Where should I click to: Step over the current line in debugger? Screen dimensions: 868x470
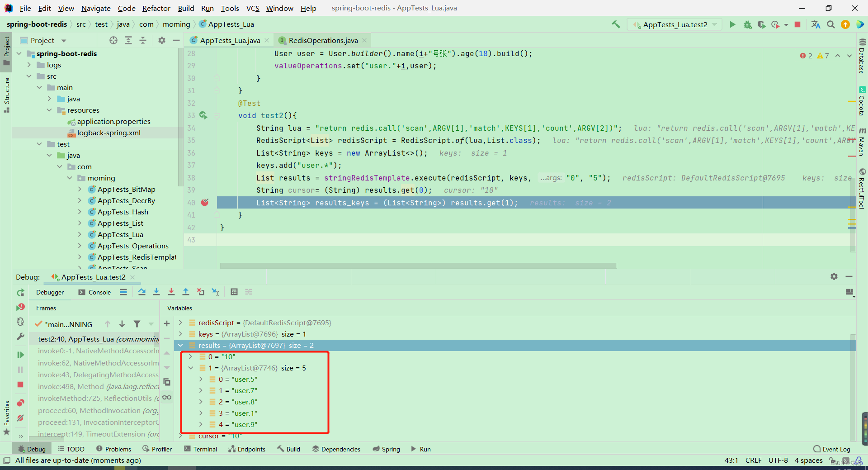tap(142, 292)
